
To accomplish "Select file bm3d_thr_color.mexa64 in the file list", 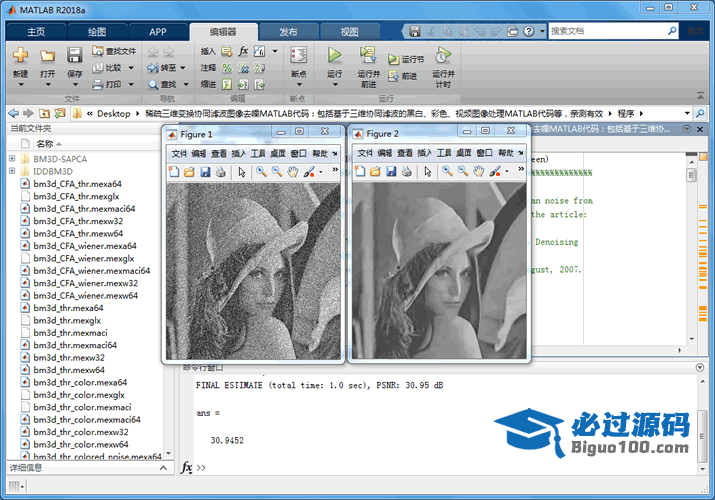I will click(80, 382).
